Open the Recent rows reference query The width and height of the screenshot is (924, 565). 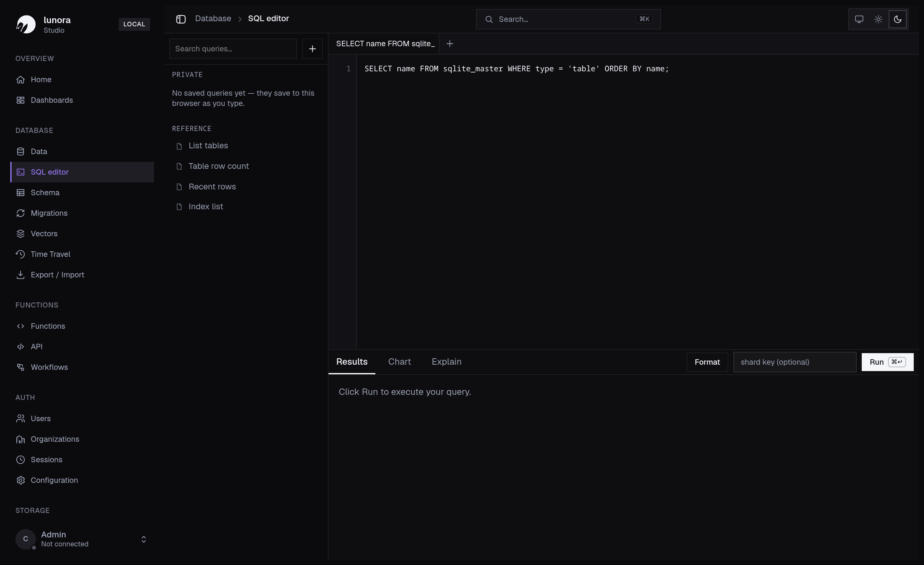point(246,187)
